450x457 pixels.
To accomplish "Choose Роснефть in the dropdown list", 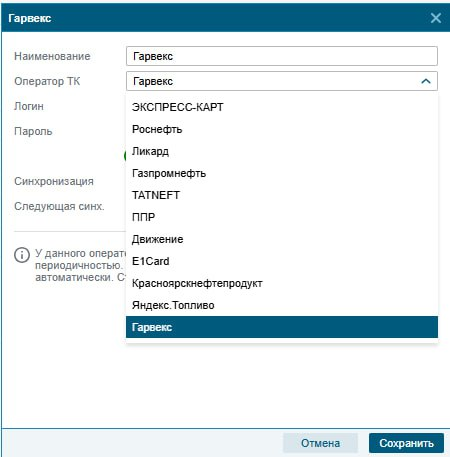I will coord(282,129).
